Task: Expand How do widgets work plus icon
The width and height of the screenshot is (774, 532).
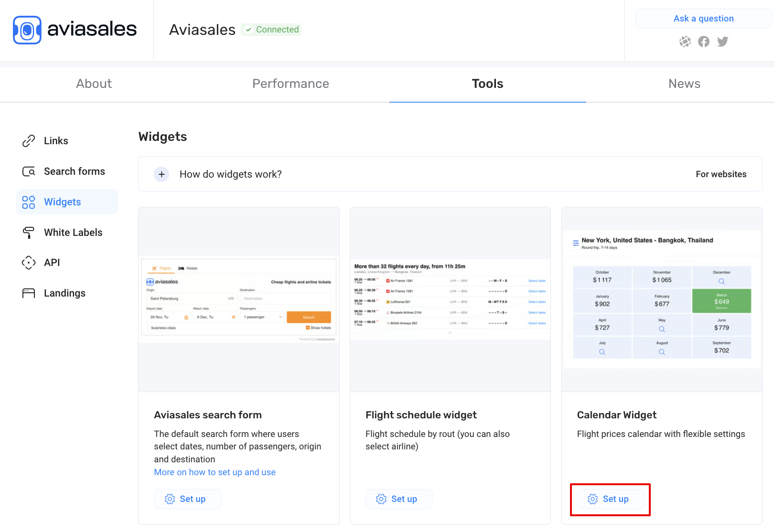Action: point(161,174)
